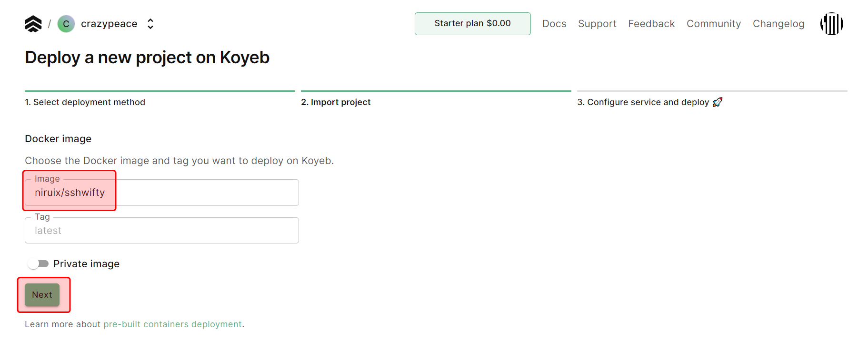Open the organization switcher chevrons
This screenshot has height=350, width=868.
coord(150,24)
